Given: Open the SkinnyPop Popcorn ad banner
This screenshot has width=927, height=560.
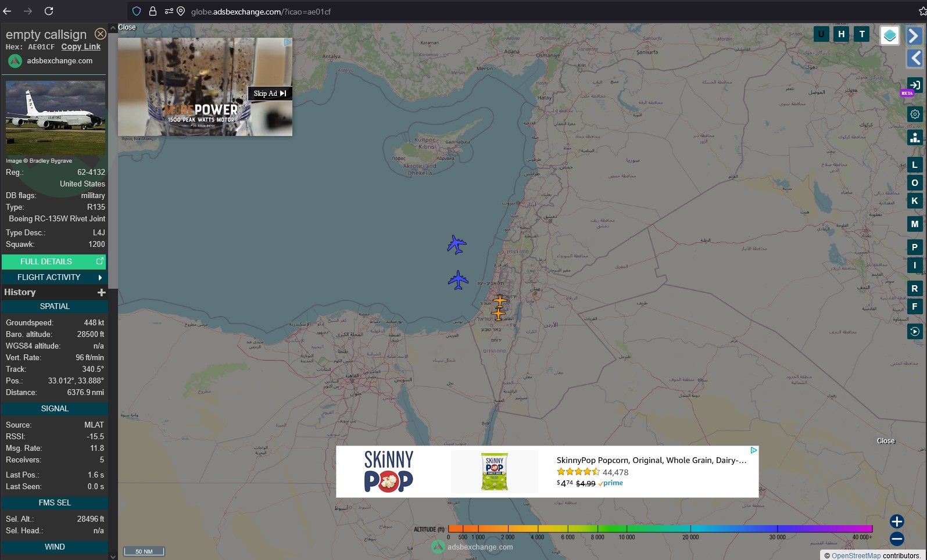Looking at the screenshot, I should [x=547, y=472].
